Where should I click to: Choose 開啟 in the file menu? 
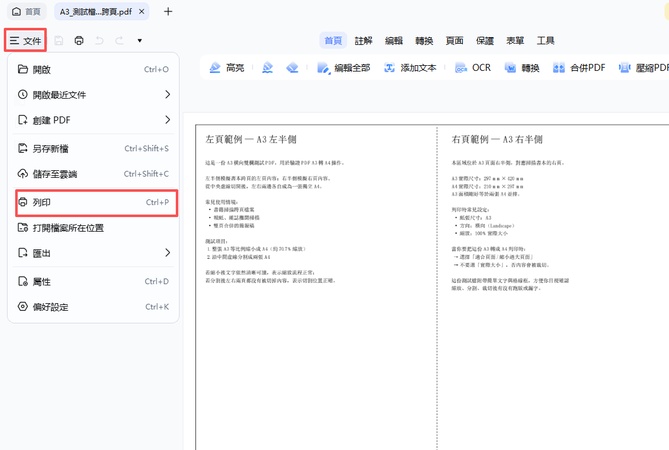pos(93,69)
